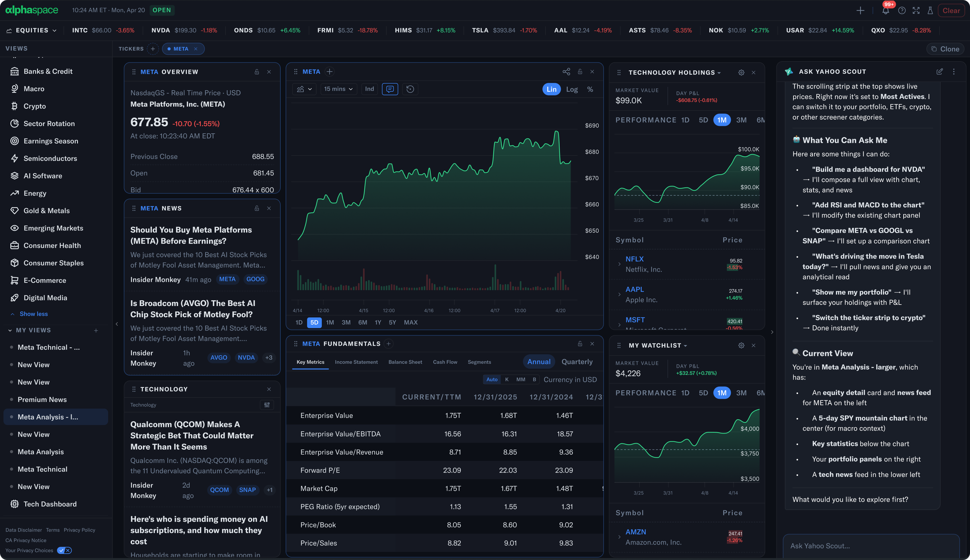The image size is (970, 560).
Task: Lock the META News panel
Action: click(257, 208)
